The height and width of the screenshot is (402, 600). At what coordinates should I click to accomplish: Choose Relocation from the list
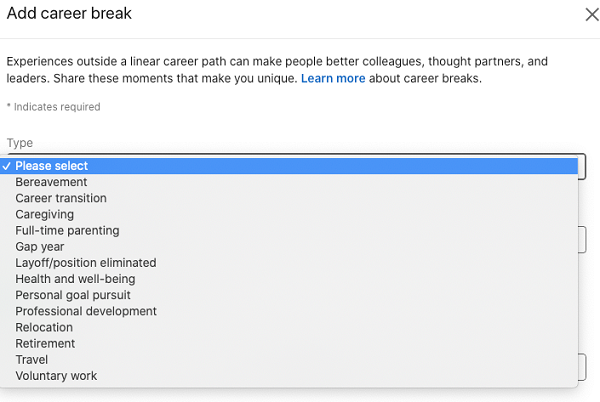pyautogui.click(x=289, y=327)
